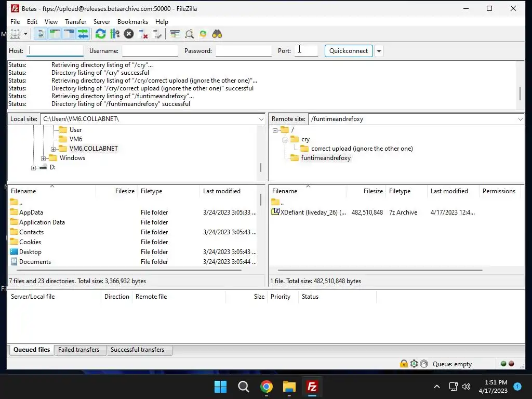The image size is (532, 399).
Task: Open Local site path dropdown
Action: point(261,119)
